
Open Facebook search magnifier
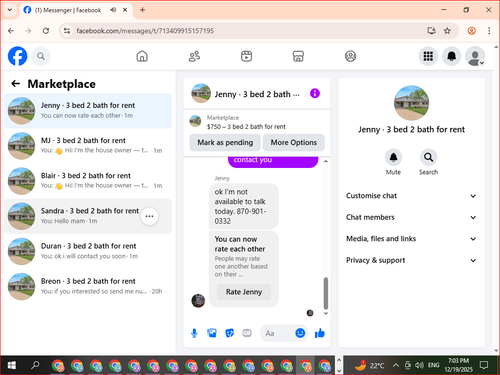[x=41, y=56]
